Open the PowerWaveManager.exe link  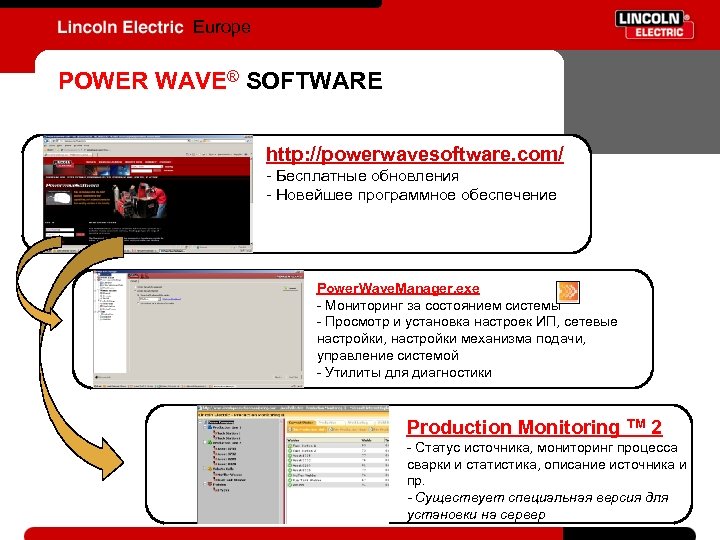pyautogui.click(x=398, y=288)
